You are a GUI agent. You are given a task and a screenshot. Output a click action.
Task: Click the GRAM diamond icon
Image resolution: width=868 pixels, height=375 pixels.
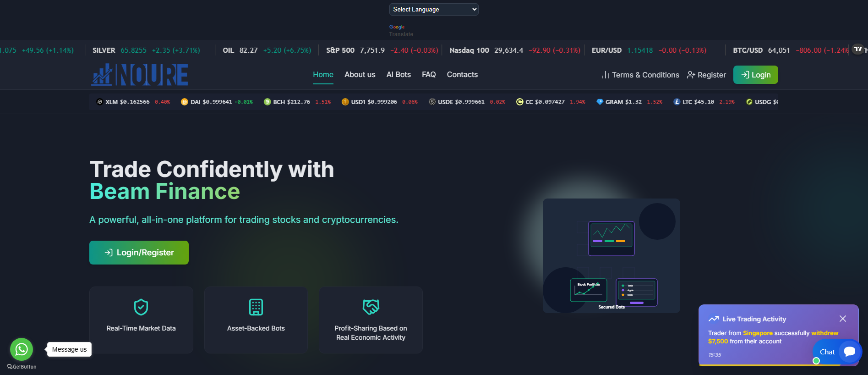pos(600,102)
